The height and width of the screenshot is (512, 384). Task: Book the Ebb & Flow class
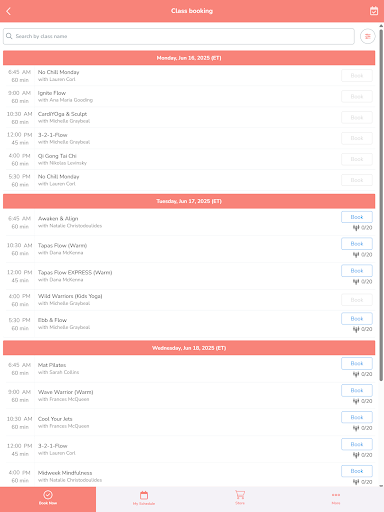click(357, 319)
